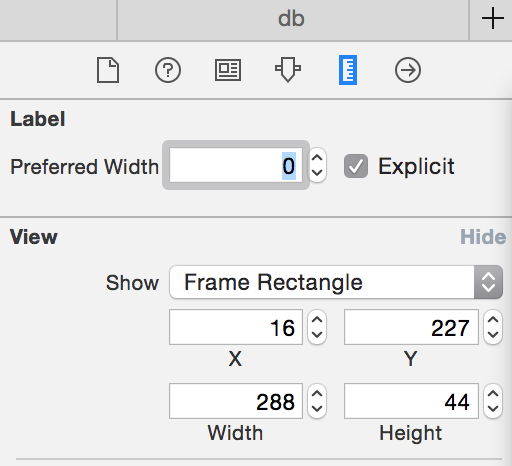Focus the Preferred Width input field
The height and width of the screenshot is (466, 512).
(236, 165)
